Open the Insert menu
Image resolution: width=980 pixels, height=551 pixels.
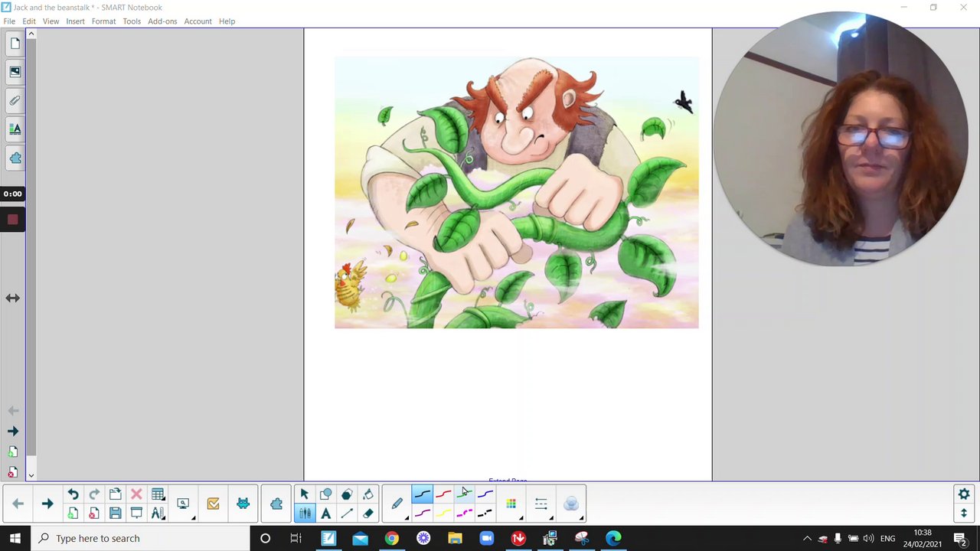(x=75, y=21)
